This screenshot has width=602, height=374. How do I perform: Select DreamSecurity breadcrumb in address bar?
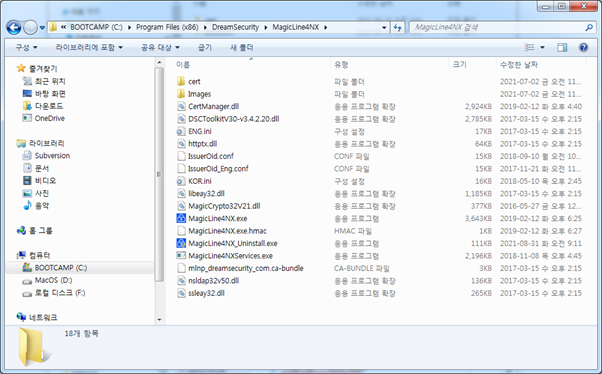click(235, 27)
